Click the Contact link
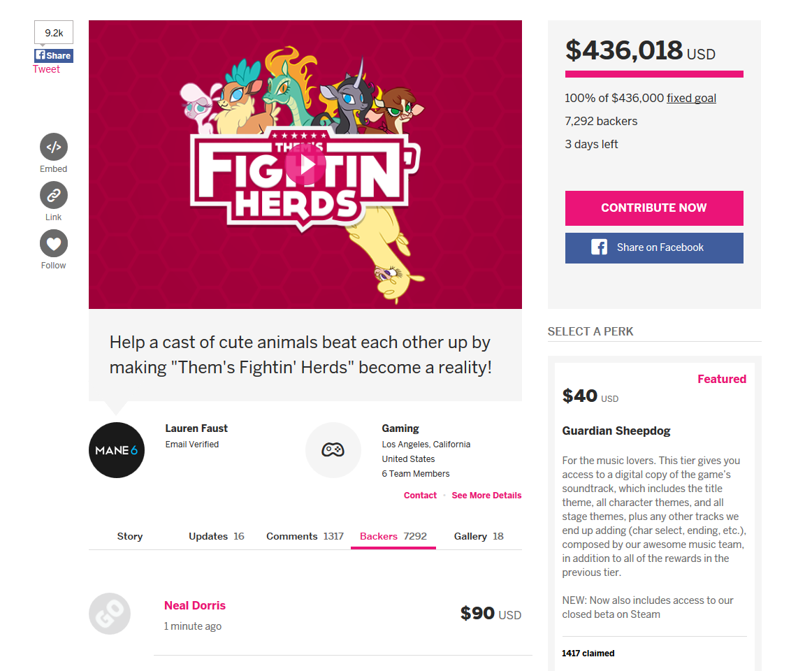The height and width of the screenshot is (671, 812). (x=420, y=496)
